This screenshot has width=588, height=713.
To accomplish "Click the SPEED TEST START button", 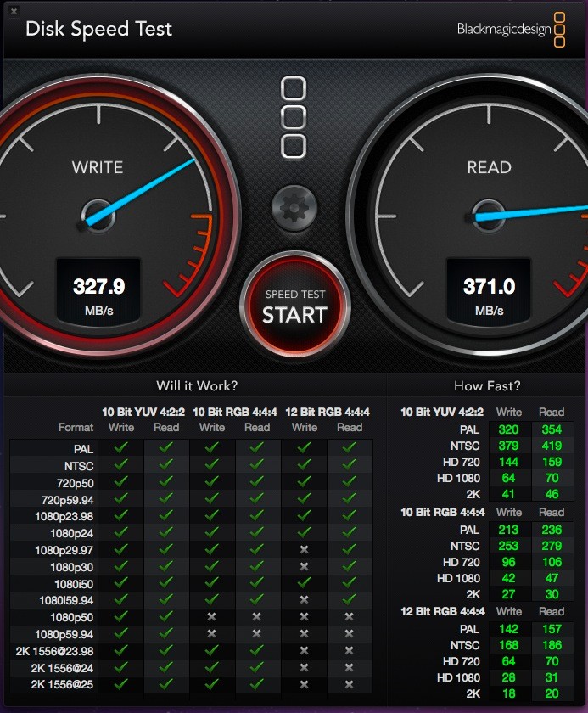I will [295, 305].
